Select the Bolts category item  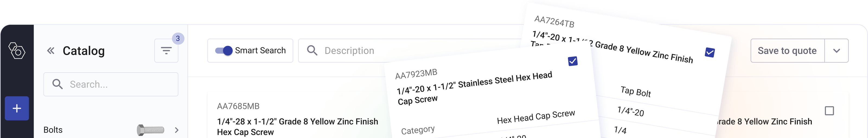click(x=53, y=130)
